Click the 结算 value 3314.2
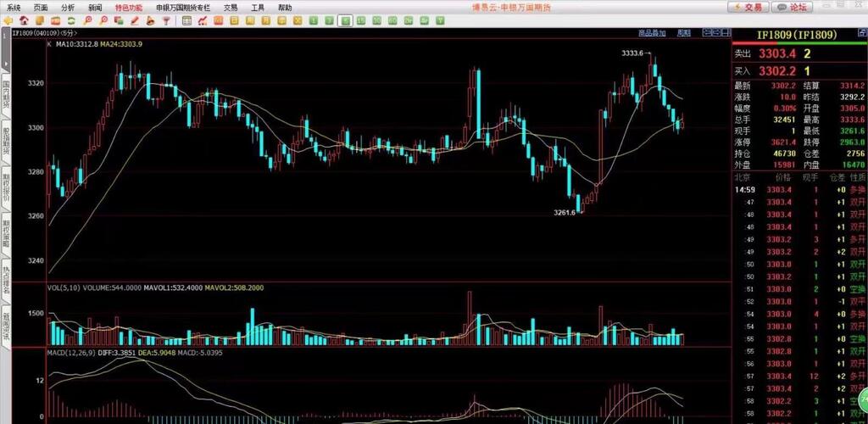868x424 pixels. (853, 86)
